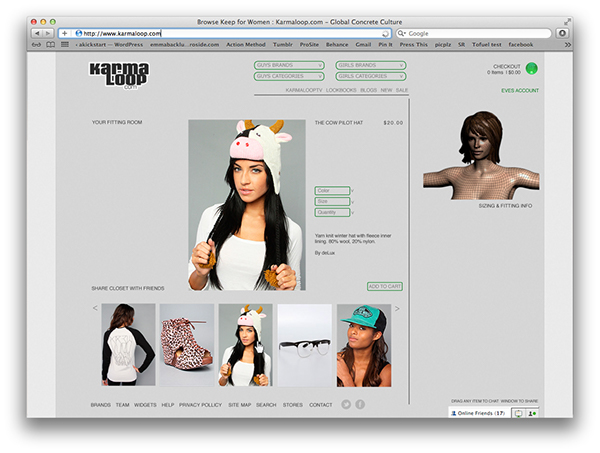This screenshot has height=453, width=600.
Task: Click the downloads button right of search
Action: coord(562,33)
